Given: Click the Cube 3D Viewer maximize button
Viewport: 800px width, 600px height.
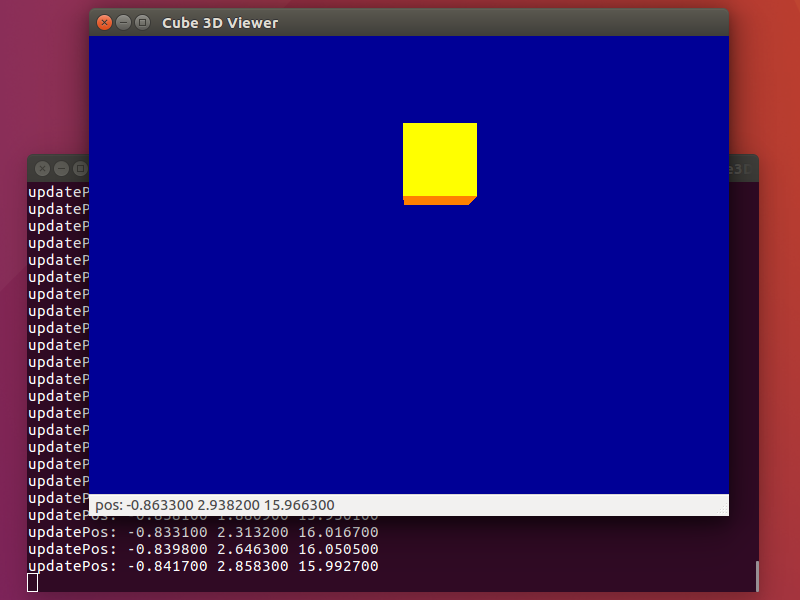Looking at the screenshot, I should (140, 22).
